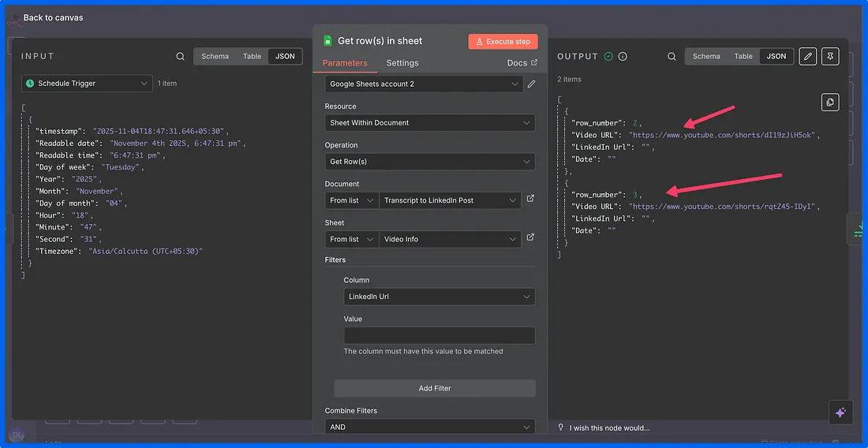Click the input panel search icon
Image resolution: width=868 pixels, height=448 pixels.
point(181,57)
